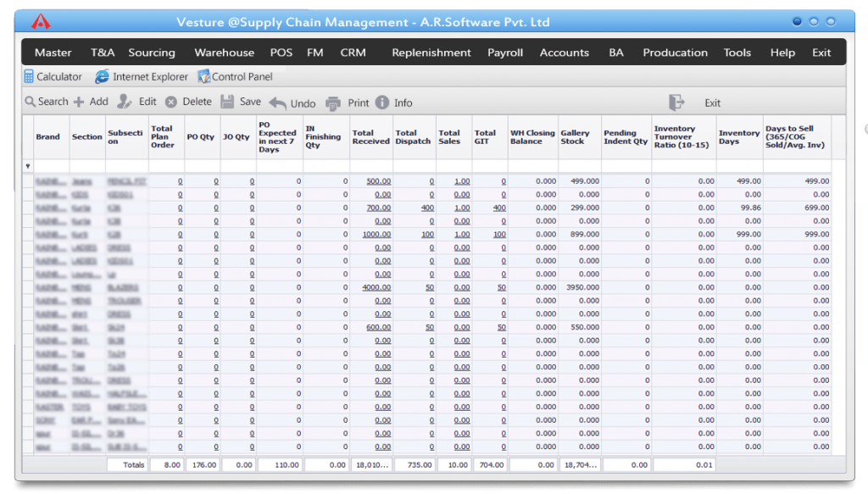
Task: Open the Payroll menu
Action: point(505,53)
